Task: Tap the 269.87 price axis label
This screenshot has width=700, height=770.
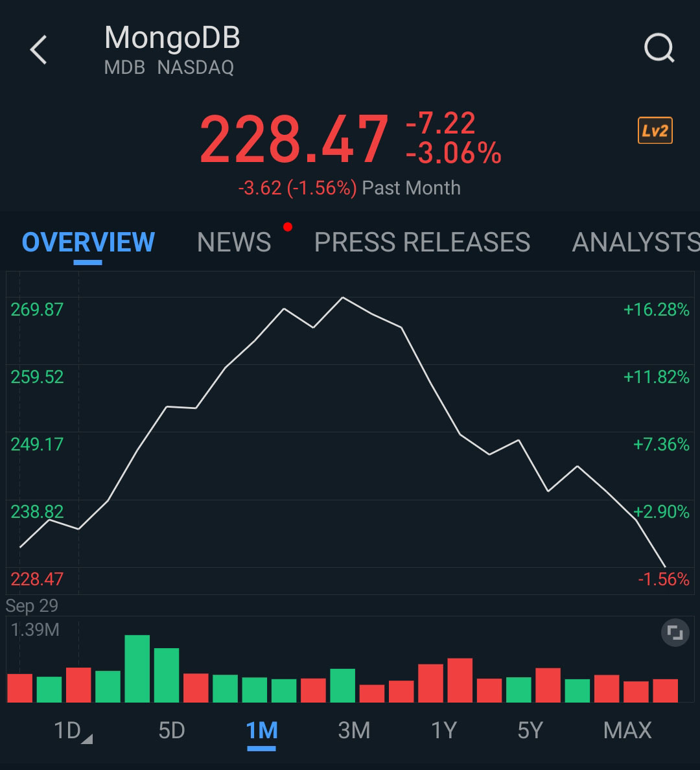Action: point(37,310)
